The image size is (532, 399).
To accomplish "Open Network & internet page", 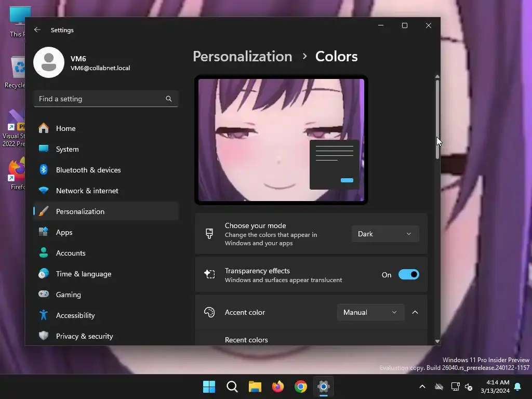I will click(106, 190).
